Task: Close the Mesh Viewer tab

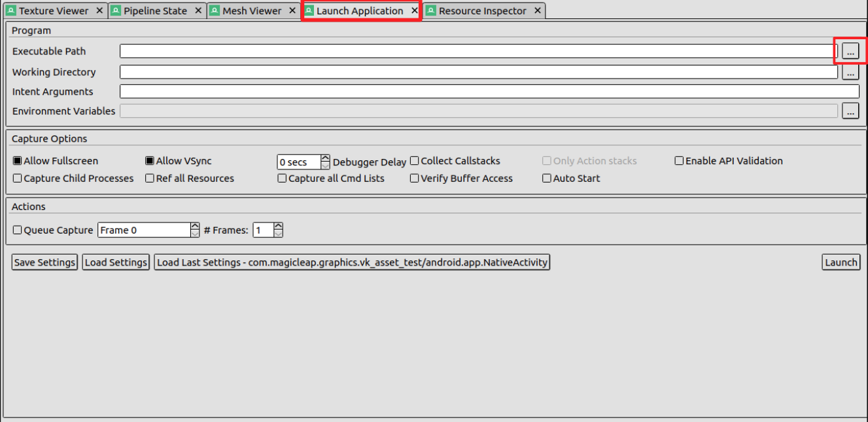Action: tap(292, 10)
